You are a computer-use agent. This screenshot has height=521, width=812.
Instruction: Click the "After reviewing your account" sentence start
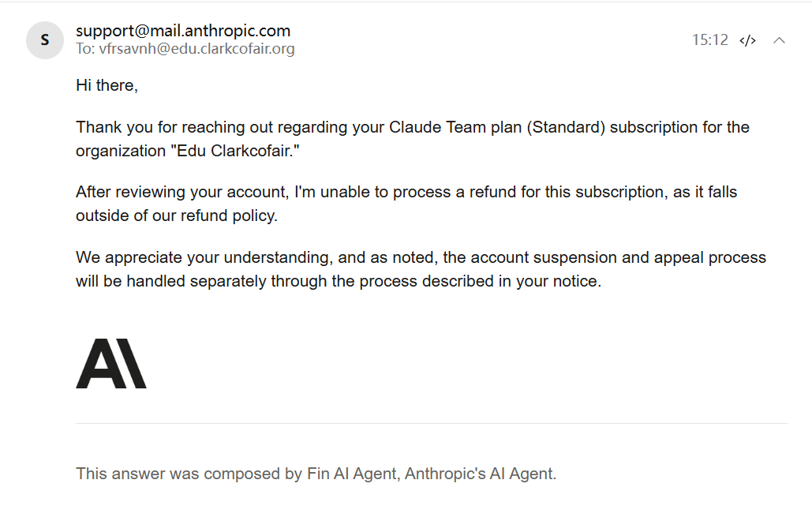pyautogui.click(x=181, y=192)
